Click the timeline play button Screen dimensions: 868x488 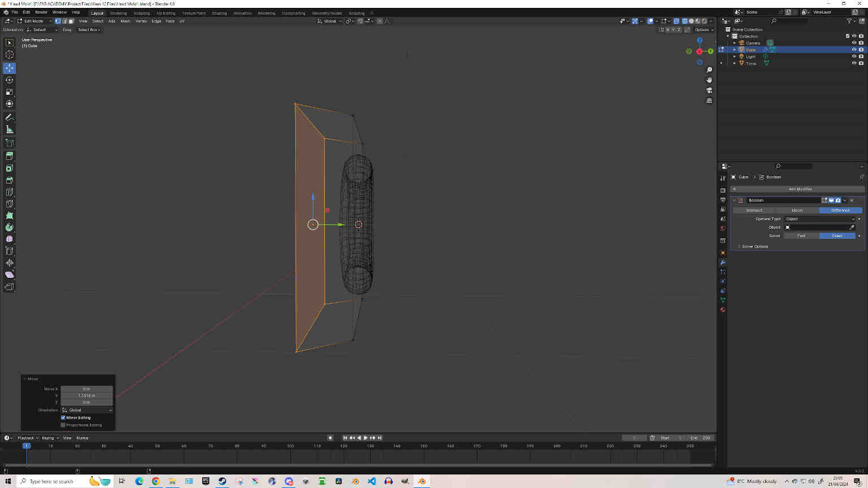pyautogui.click(x=366, y=438)
